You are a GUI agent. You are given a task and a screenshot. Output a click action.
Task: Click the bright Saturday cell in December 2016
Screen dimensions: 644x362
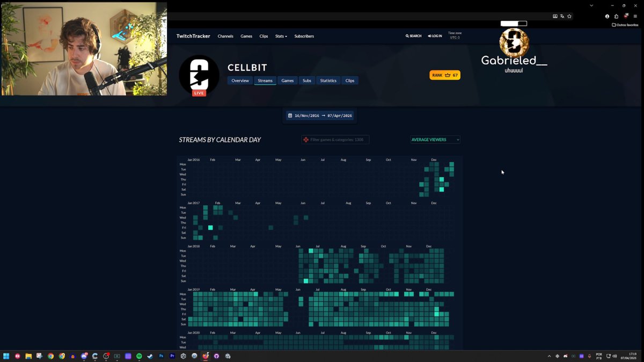(x=442, y=190)
